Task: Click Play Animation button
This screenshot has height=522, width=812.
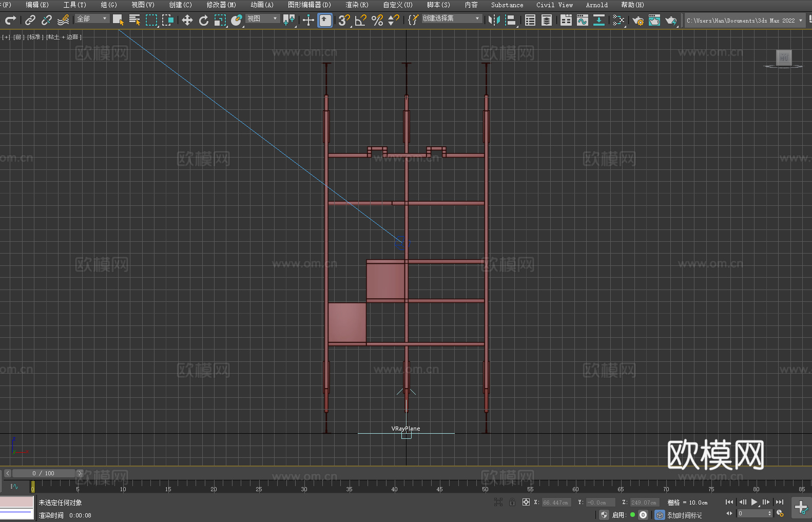Action: pos(755,502)
